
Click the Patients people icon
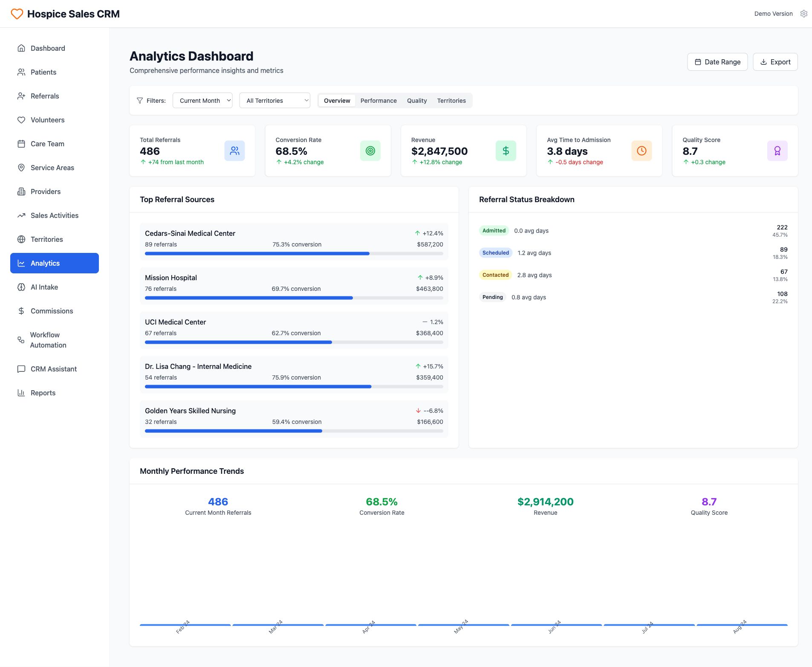click(x=21, y=72)
